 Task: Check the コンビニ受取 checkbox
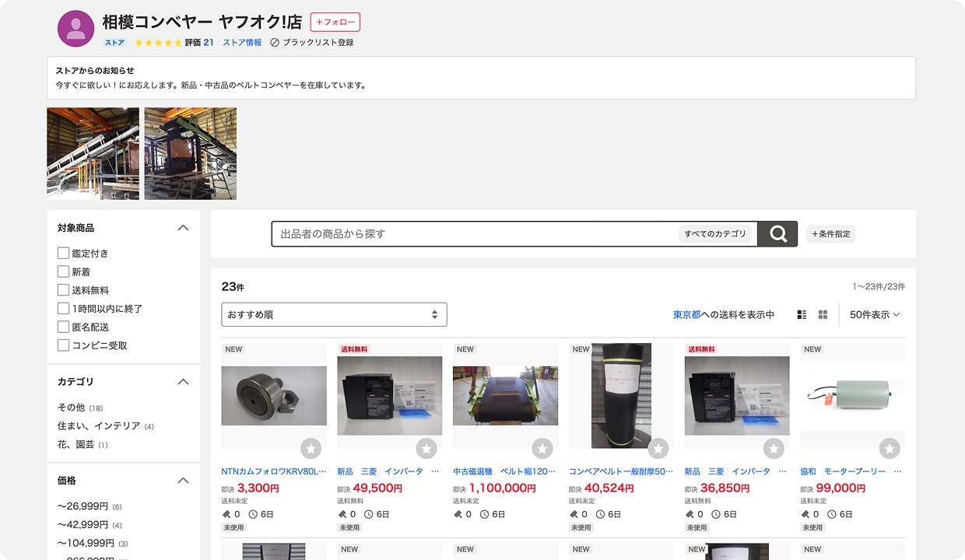[x=64, y=345]
